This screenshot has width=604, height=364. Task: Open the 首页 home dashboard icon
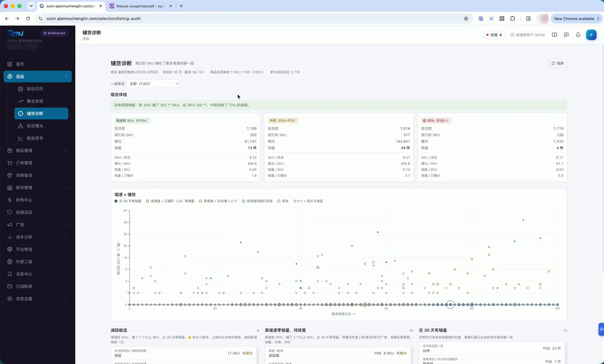[x=10, y=64]
